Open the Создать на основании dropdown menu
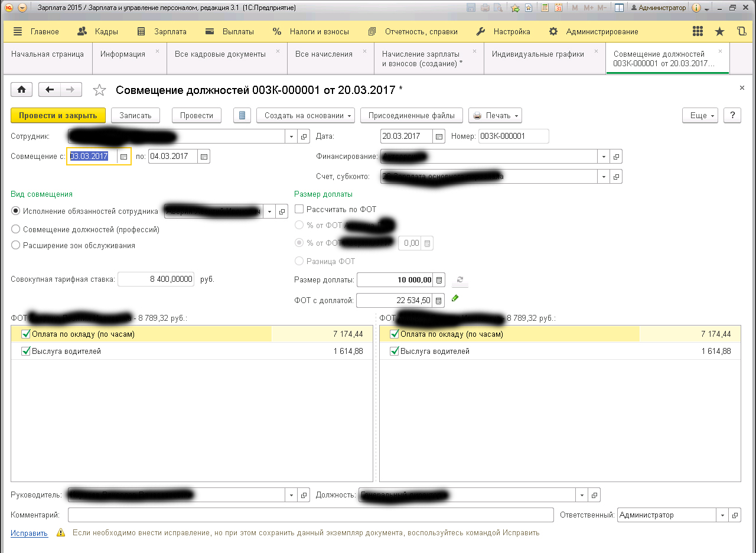 [x=305, y=115]
